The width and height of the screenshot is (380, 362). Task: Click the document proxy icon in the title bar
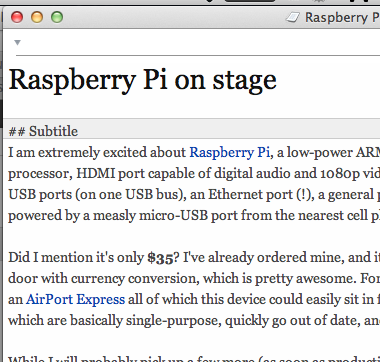[293, 17]
